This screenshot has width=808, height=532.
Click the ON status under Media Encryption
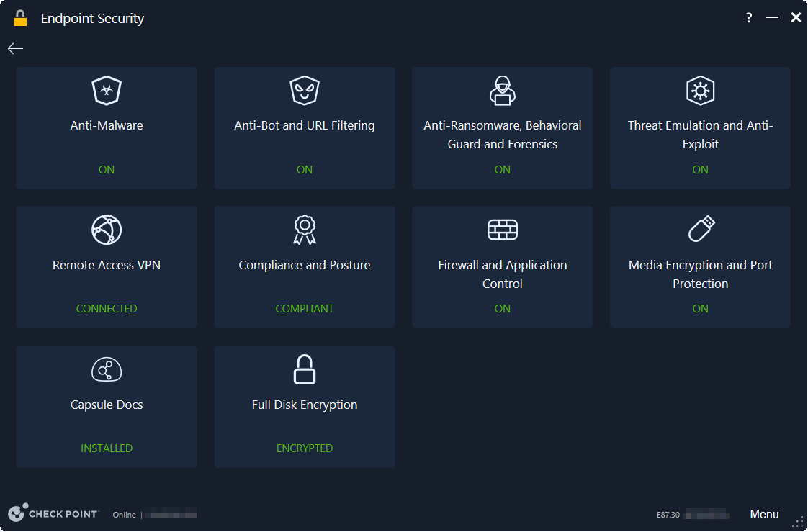click(700, 309)
